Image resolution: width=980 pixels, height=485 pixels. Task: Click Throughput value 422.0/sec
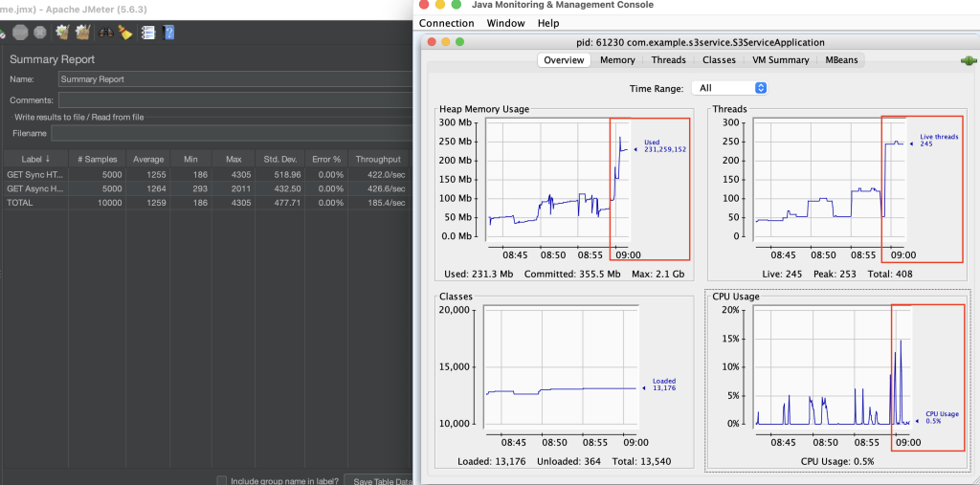click(x=389, y=175)
